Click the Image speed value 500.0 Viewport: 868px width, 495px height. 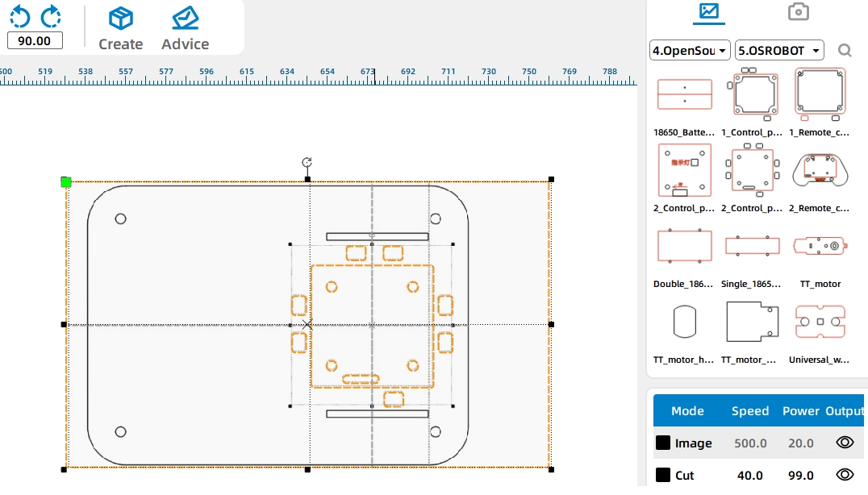[750, 443]
